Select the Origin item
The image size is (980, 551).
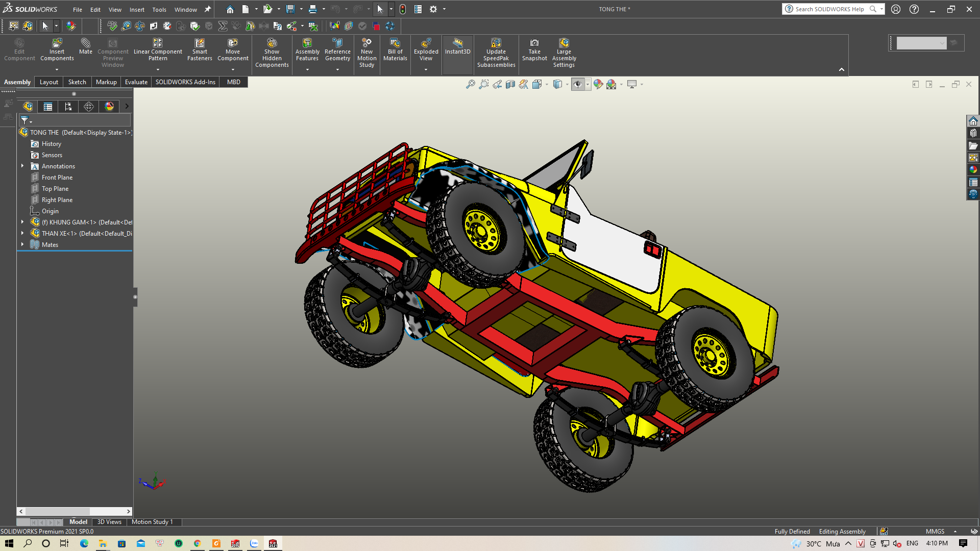tap(50, 211)
